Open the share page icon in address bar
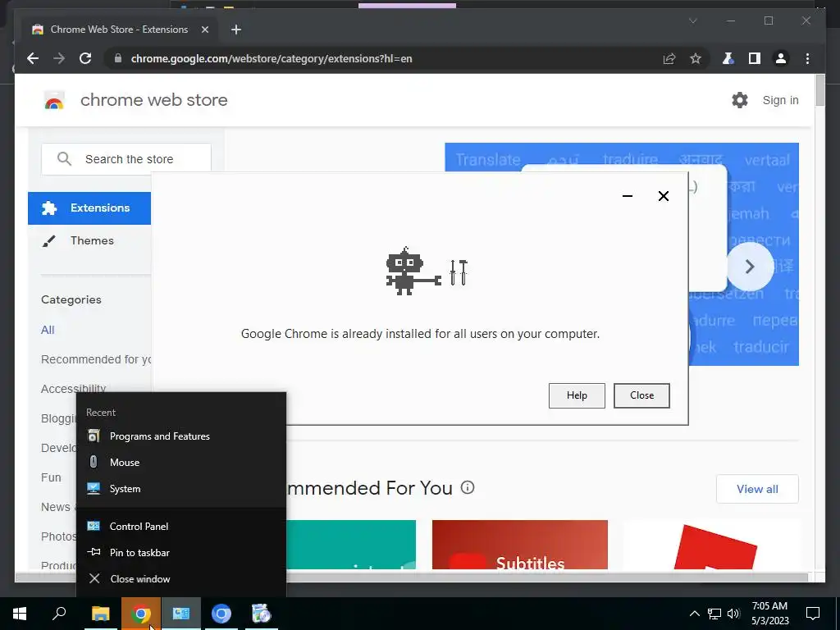The width and height of the screenshot is (840, 630). click(669, 58)
